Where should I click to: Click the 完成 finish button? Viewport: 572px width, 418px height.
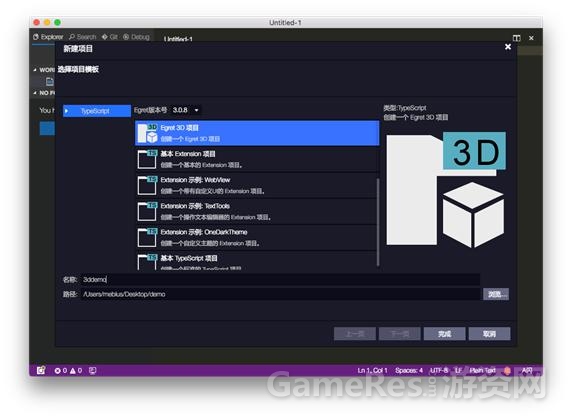pos(445,334)
